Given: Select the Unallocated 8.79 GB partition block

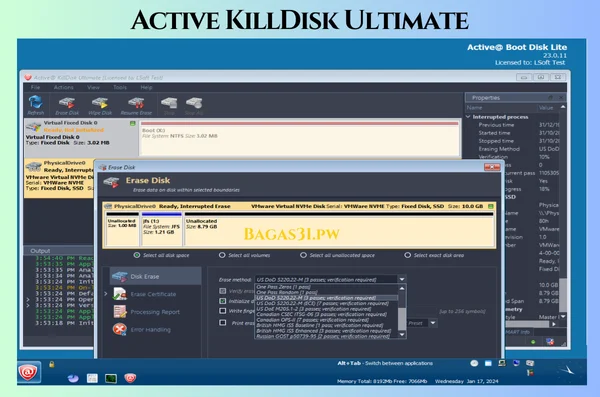Looking at the screenshot, I should tap(339, 229).
